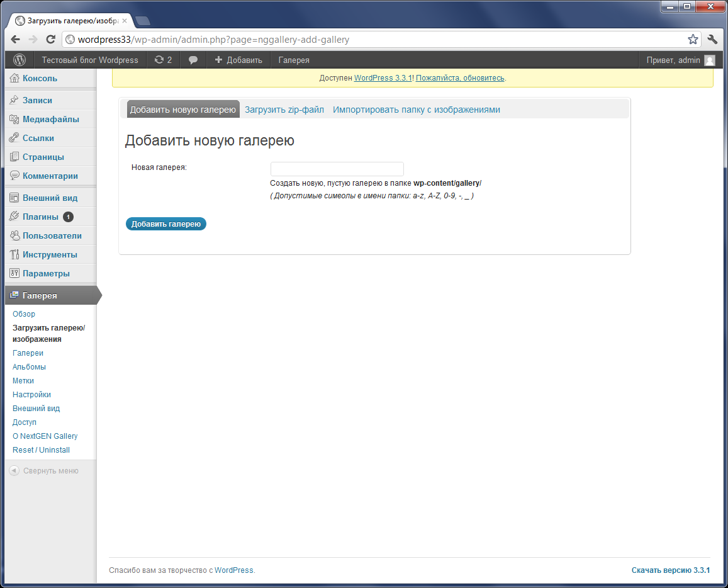Open the Параметры menu label

coord(46,274)
